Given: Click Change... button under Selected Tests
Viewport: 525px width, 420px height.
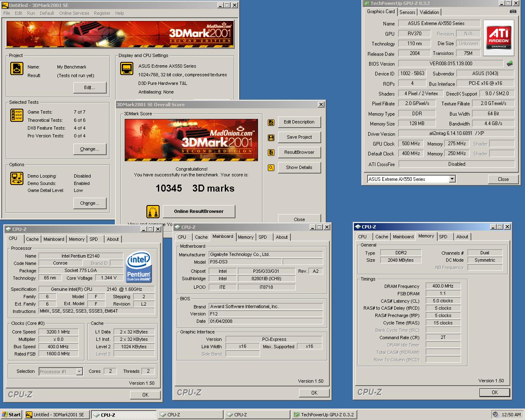Looking at the screenshot, I should coord(90,149).
